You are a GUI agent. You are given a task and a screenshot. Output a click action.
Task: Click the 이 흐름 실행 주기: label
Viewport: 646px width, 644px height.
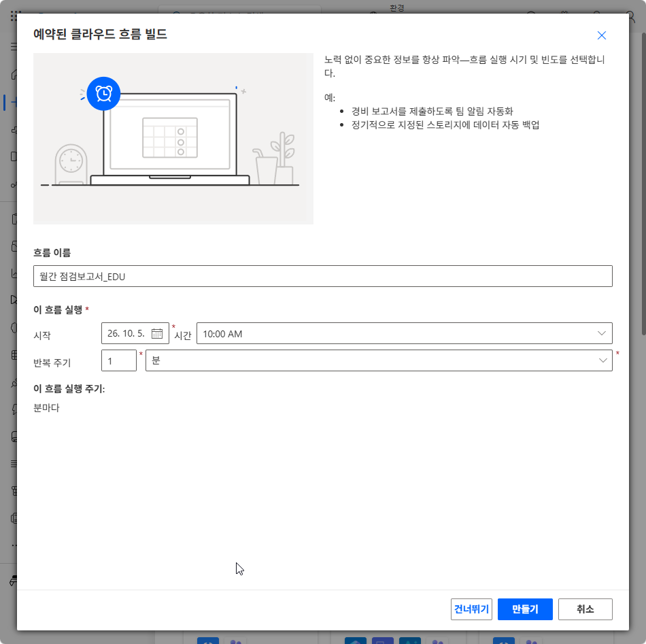click(69, 388)
